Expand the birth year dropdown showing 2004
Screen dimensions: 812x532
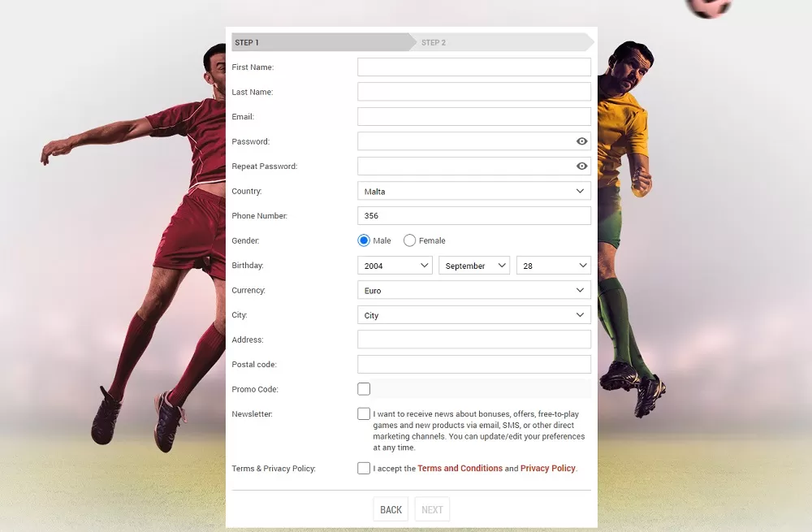click(395, 266)
